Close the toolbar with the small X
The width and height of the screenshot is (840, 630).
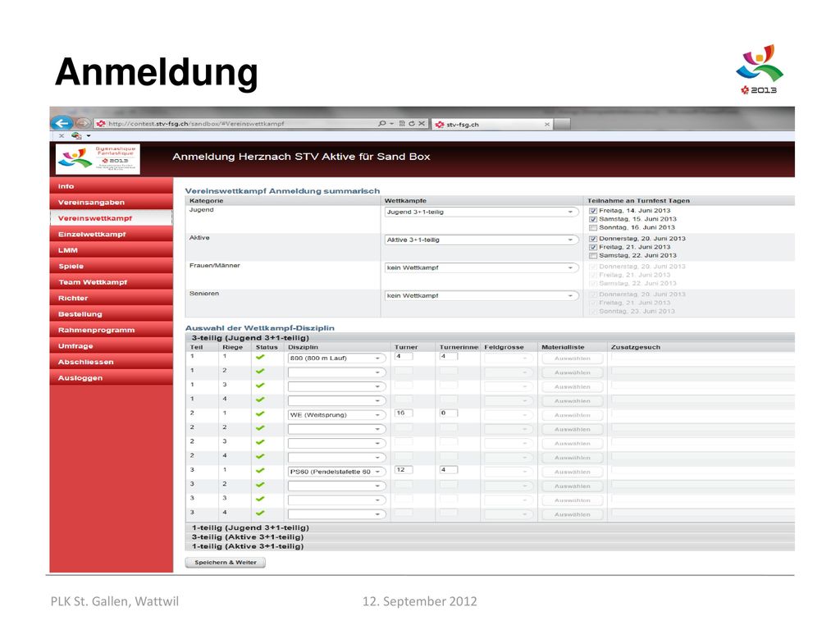(x=61, y=135)
